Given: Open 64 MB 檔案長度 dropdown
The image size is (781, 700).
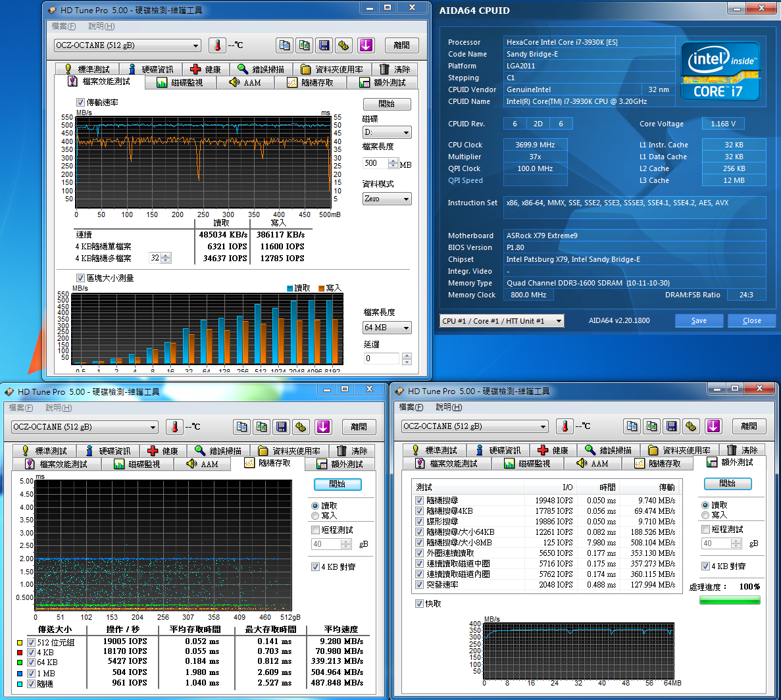Looking at the screenshot, I should (387, 328).
